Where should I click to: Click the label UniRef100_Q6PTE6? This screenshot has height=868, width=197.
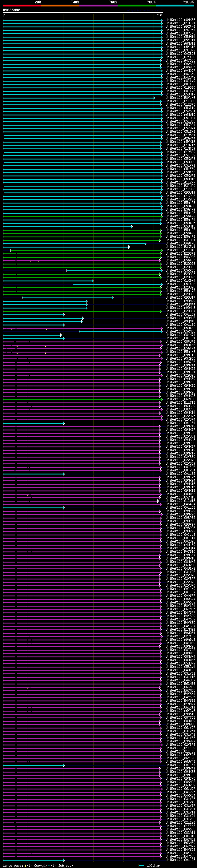coord(180,399)
